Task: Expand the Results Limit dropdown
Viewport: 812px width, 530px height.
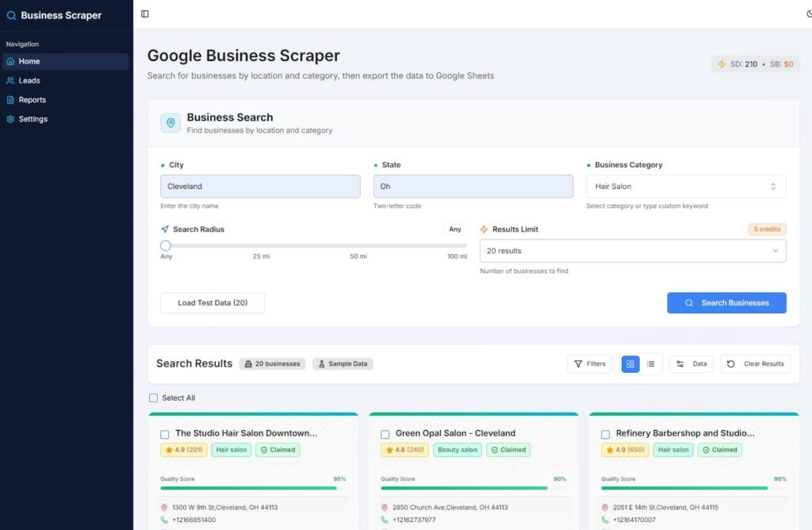Action: click(633, 251)
